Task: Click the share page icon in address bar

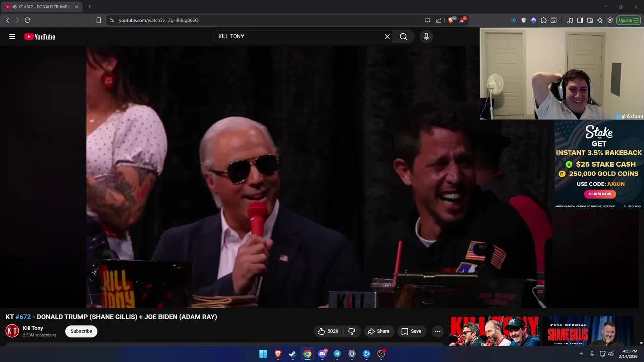Action: pos(438,20)
